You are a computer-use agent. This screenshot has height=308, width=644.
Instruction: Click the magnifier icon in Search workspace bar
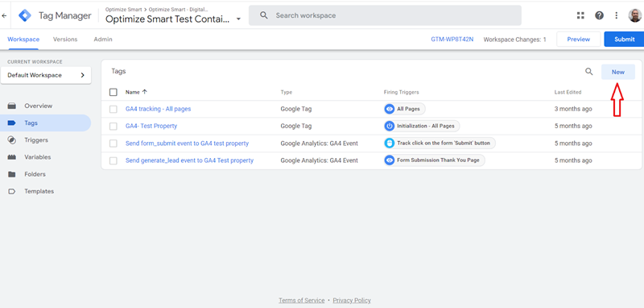click(264, 15)
